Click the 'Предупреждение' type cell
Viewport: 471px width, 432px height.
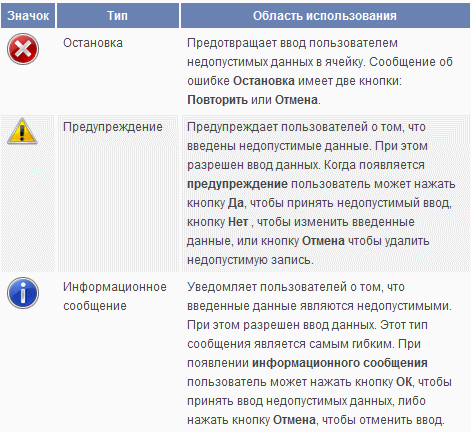coord(113,127)
